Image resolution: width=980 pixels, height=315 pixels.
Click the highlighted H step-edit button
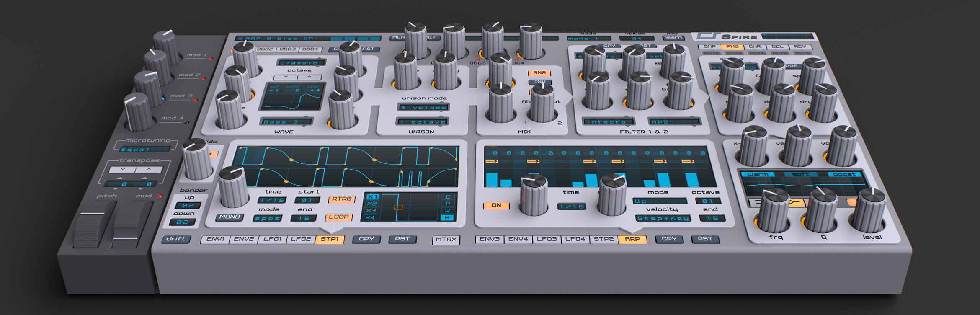point(448,218)
